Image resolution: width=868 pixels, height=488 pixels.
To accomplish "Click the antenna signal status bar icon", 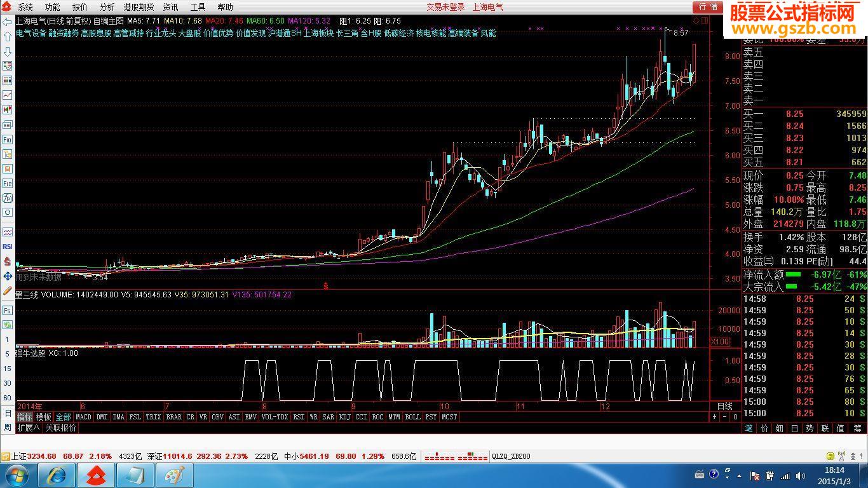I will tap(842, 456).
